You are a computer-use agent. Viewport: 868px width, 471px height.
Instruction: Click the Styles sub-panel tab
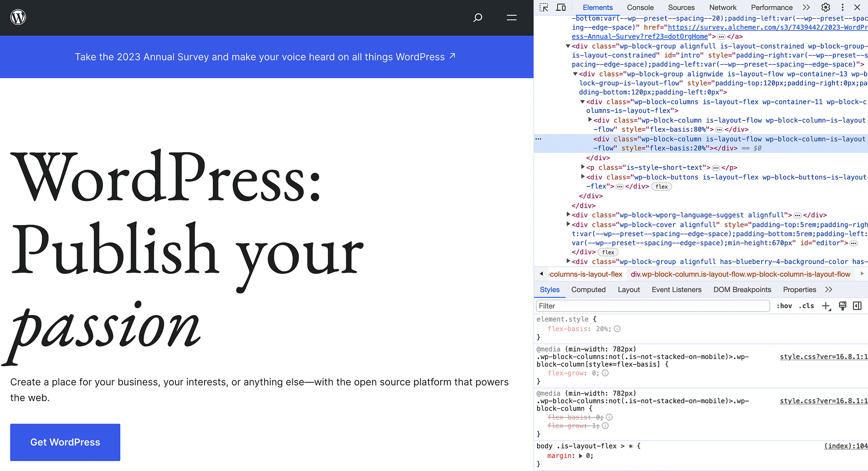[x=549, y=290]
